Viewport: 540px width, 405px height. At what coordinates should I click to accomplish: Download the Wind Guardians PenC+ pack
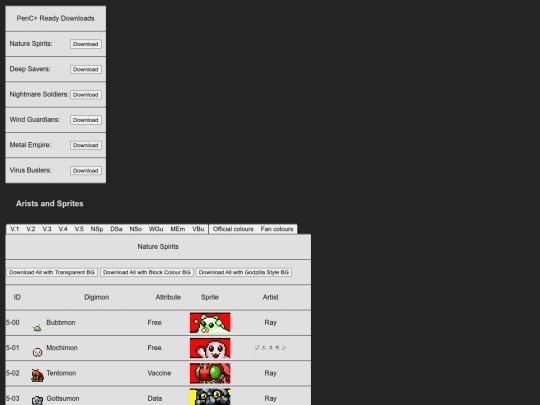tap(86, 120)
